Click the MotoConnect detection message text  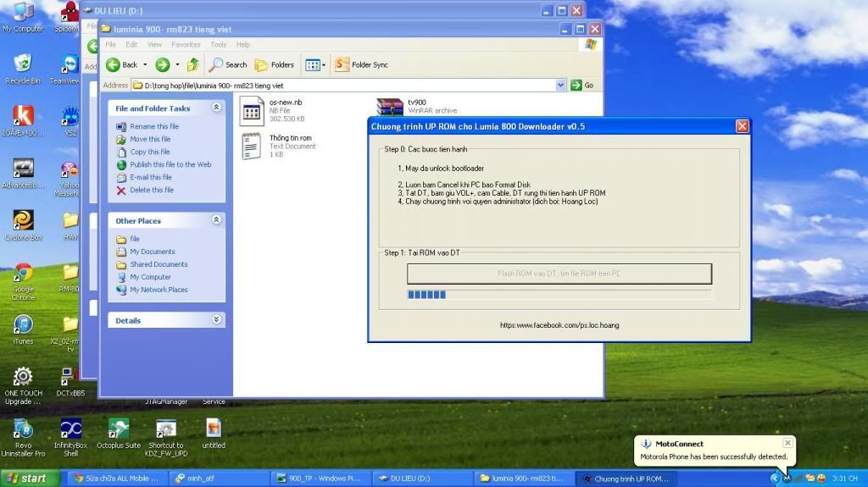coord(714,457)
